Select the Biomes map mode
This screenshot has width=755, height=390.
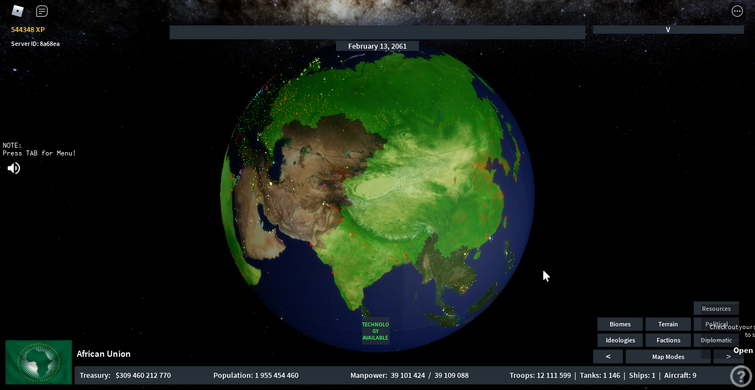coord(620,324)
